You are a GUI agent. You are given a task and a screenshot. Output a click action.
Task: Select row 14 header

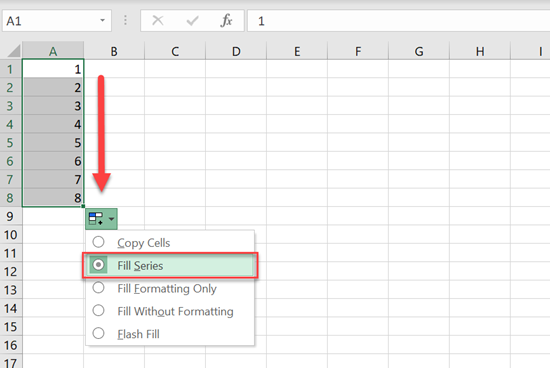click(11, 308)
